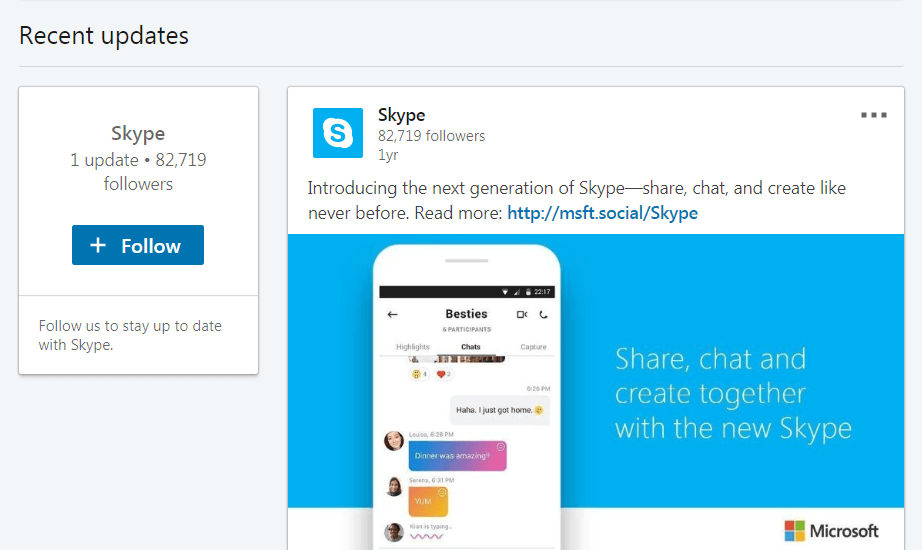Viewport: 922px width, 550px height.
Task: Click the video call icon in the phone mockup
Action: pos(522,315)
